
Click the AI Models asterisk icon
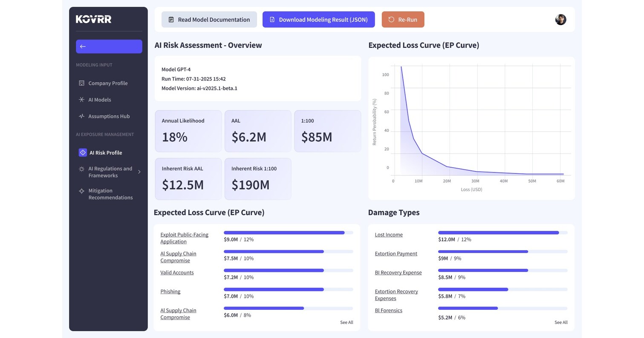pos(82,99)
